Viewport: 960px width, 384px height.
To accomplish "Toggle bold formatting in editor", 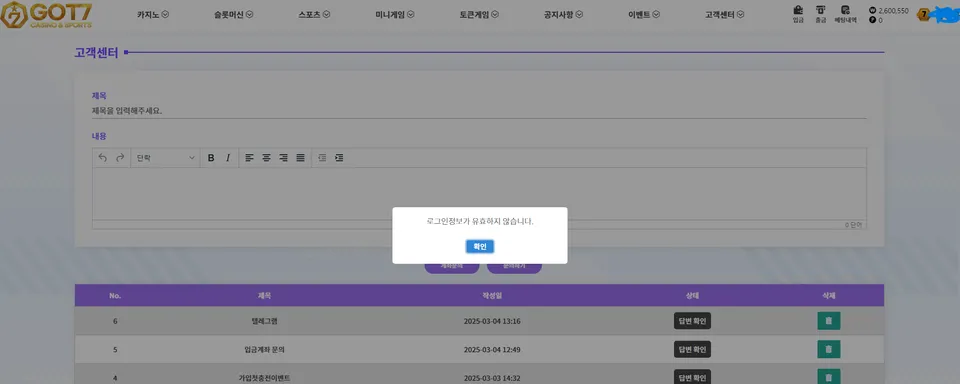I will coord(211,157).
